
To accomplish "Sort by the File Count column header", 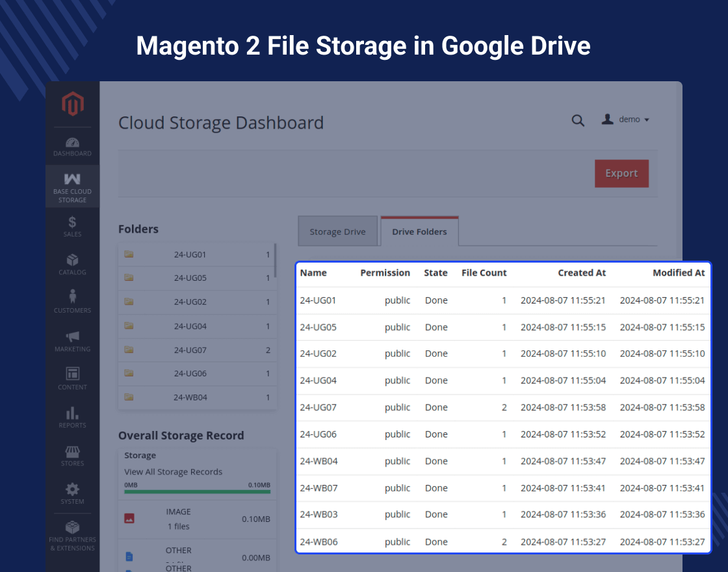I will (484, 273).
